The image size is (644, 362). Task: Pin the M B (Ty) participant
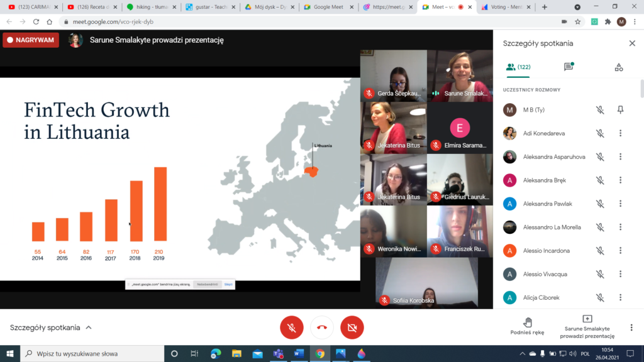coord(620,110)
